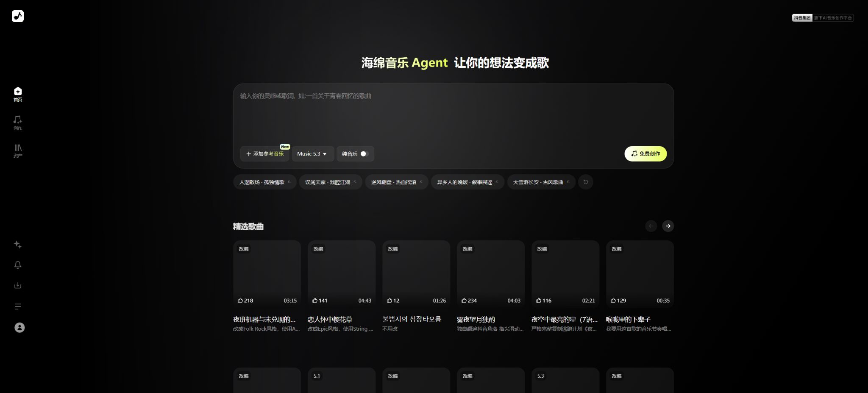Select prompt chip 人潮散场 · 孤独情歌

265,182
